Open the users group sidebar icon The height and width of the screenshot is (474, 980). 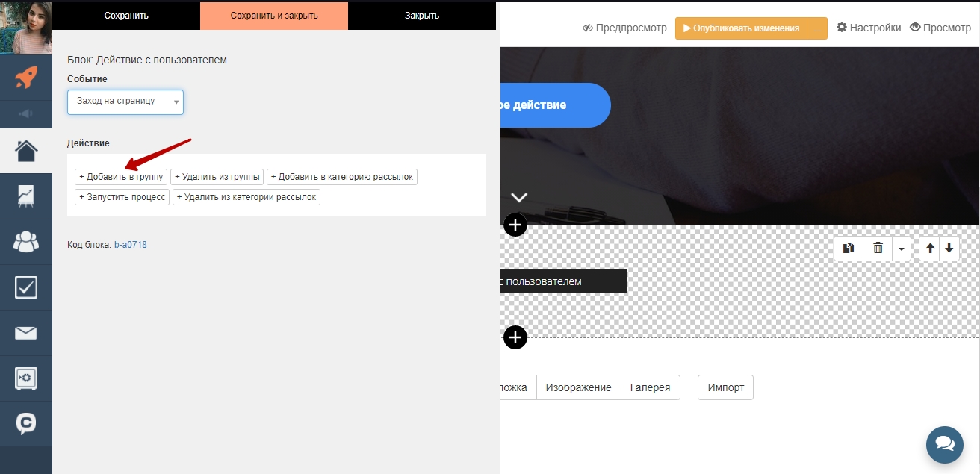pyautogui.click(x=26, y=242)
